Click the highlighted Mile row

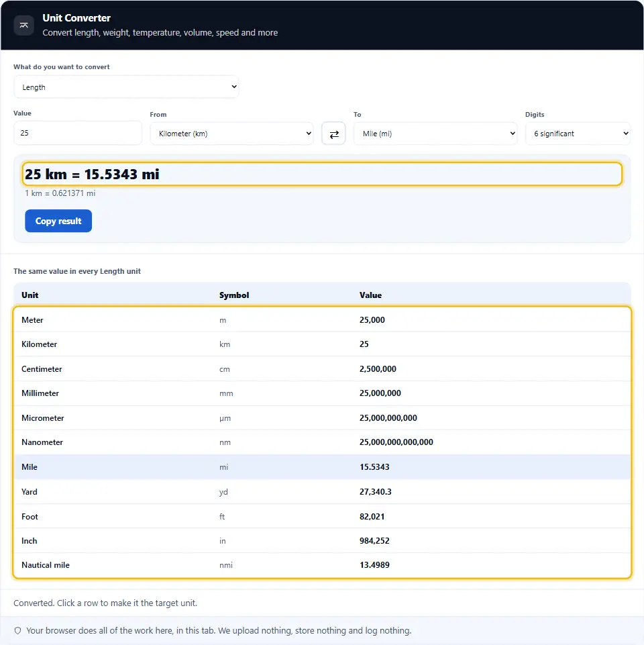(322, 467)
